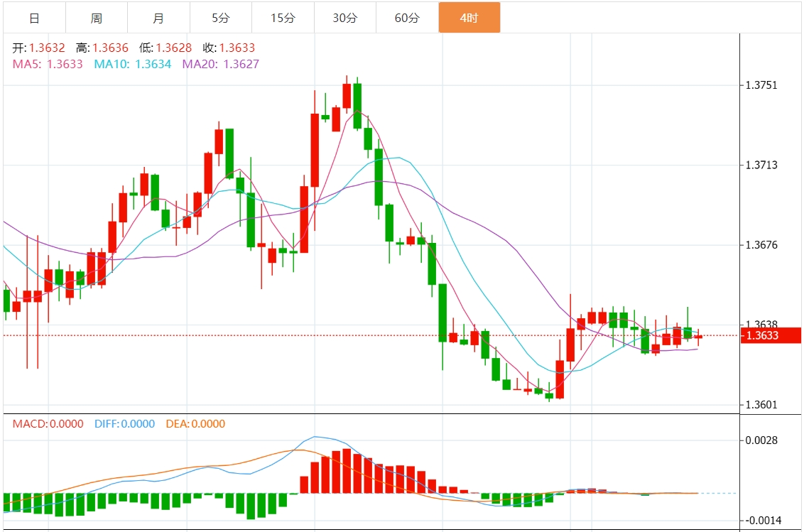Viewport: 809px width, 532px height.
Task: Click the 1.3751 price axis label
Action: pos(761,85)
